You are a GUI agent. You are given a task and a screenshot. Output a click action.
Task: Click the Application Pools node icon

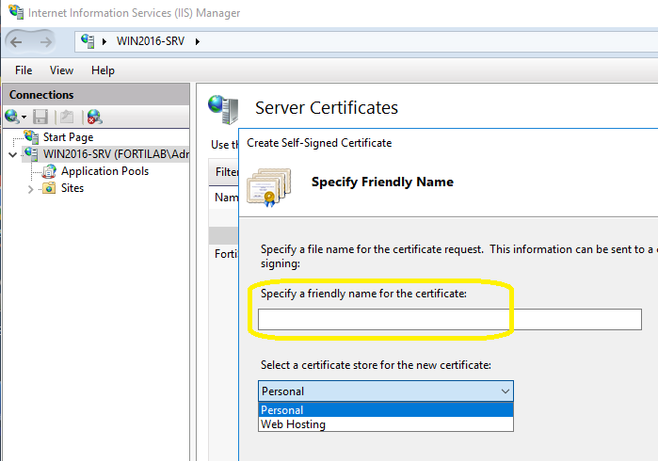click(49, 171)
